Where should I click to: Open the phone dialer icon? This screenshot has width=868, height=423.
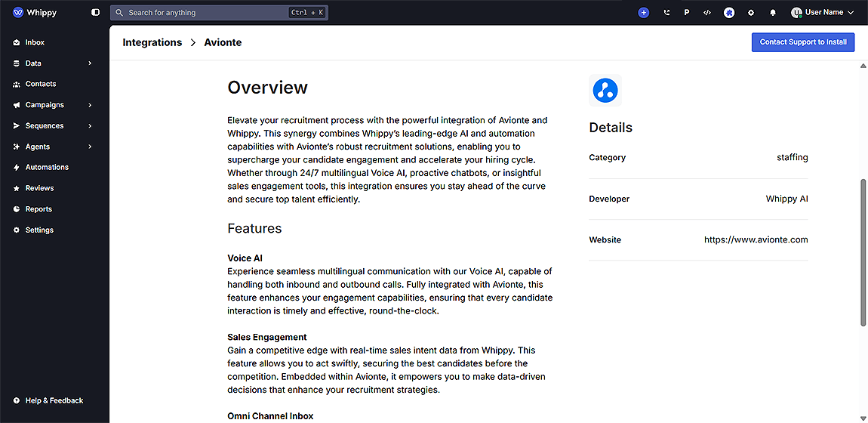pyautogui.click(x=666, y=12)
